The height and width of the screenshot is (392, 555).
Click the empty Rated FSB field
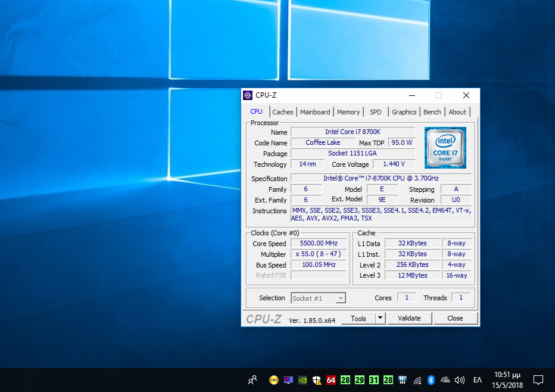(319, 275)
